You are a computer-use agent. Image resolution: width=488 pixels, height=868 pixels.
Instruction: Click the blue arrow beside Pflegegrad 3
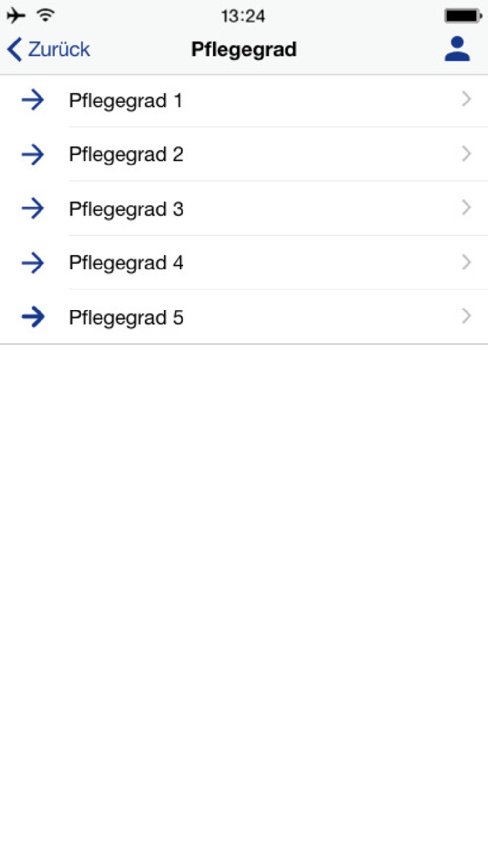point(33,208)
